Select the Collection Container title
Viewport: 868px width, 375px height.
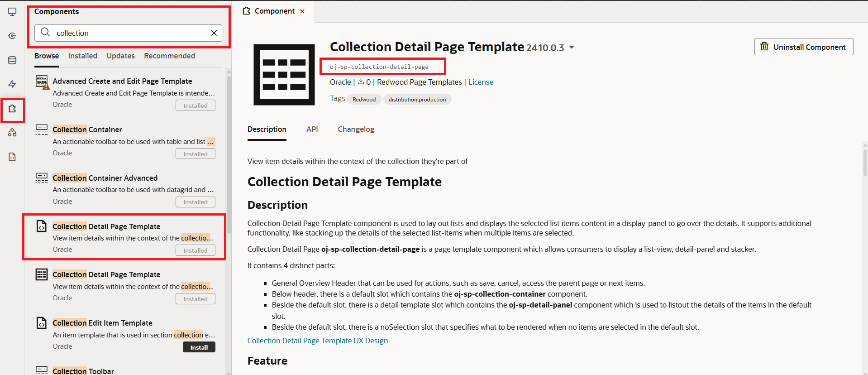pyautogui.click(x=87, y=130)
